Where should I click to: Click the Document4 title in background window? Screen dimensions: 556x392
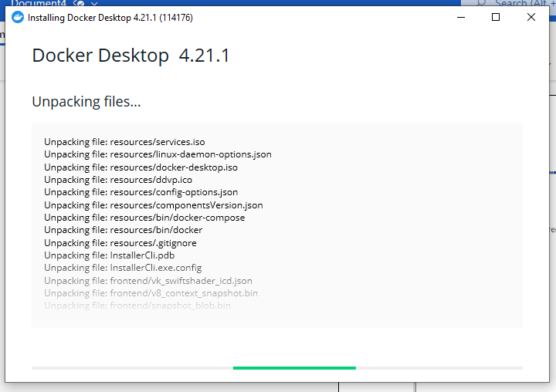39,3
